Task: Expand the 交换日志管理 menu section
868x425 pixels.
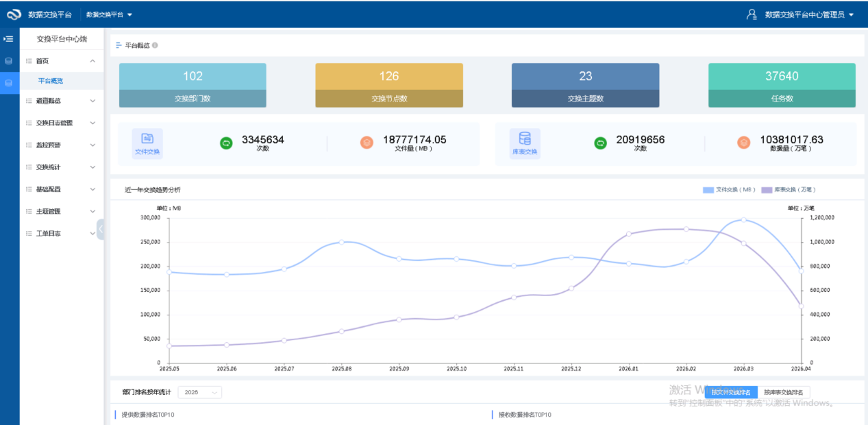Action: pos(60,123)
